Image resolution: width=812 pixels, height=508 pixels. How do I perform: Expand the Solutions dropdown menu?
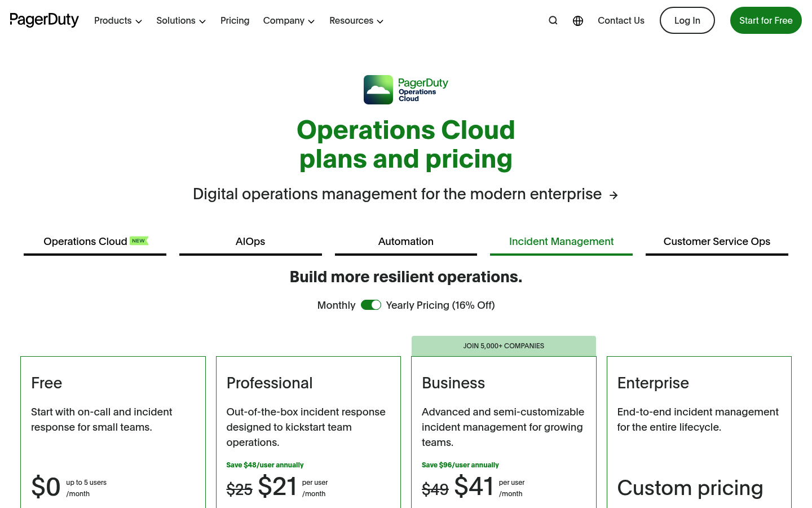tap(181, 20)
